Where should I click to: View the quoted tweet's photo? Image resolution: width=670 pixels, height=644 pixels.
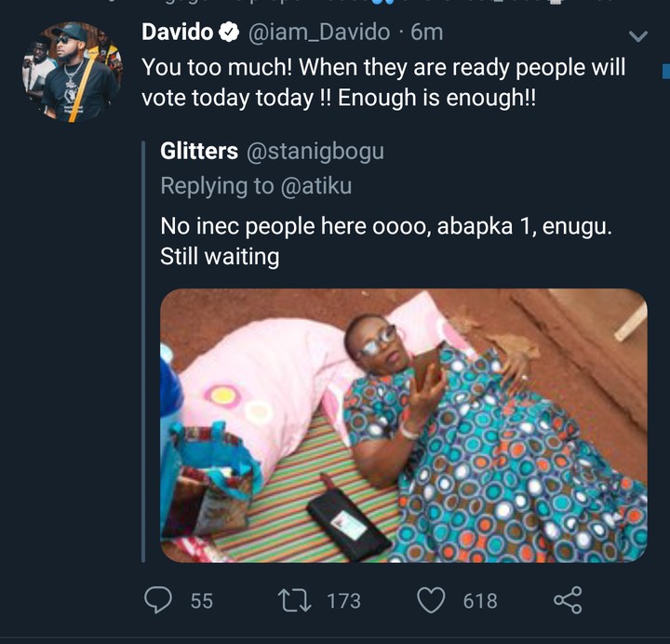click(x=403, y=424)
